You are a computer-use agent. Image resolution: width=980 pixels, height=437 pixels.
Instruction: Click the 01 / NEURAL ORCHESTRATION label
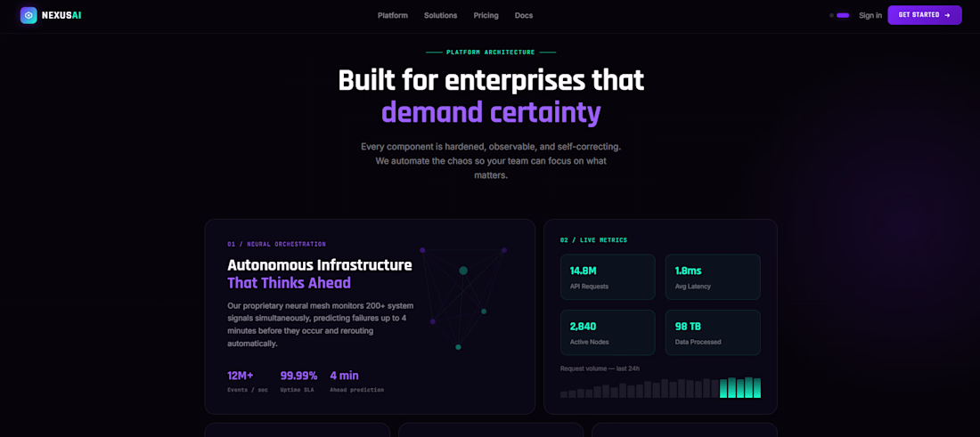pos(276,244)
